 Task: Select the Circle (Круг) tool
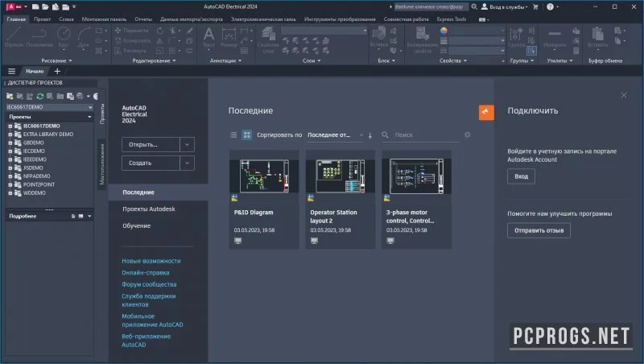click(x=64, y=38)
